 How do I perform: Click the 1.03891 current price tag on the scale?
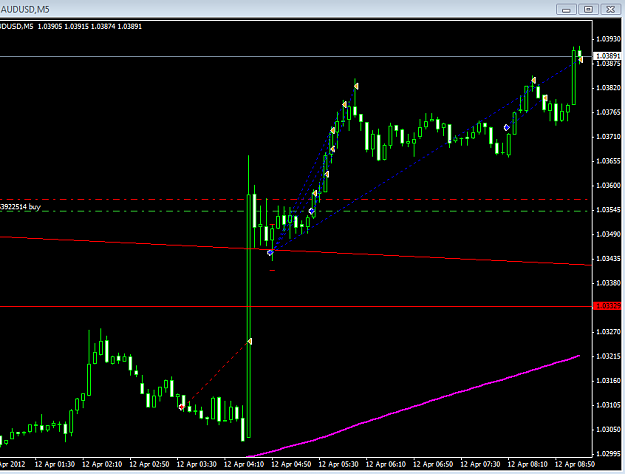coord(607,56)
